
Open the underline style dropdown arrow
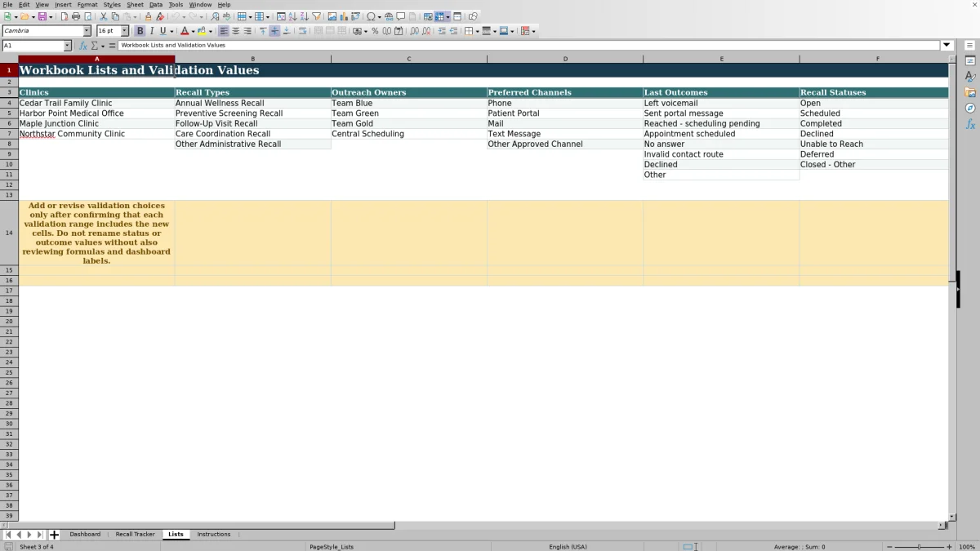(x=171, y=31)
